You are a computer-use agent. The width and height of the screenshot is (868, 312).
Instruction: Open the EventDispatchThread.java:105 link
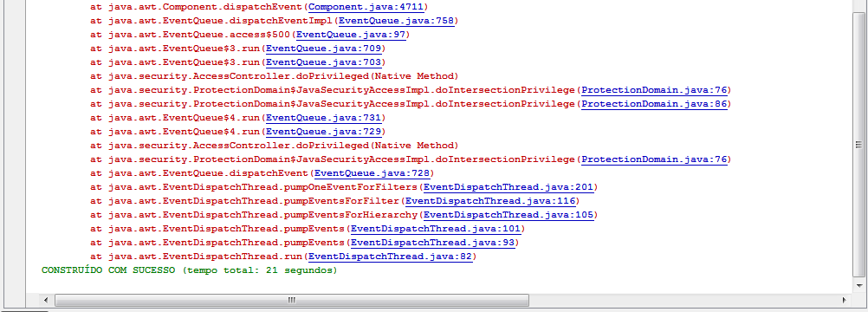coord(508,215)
